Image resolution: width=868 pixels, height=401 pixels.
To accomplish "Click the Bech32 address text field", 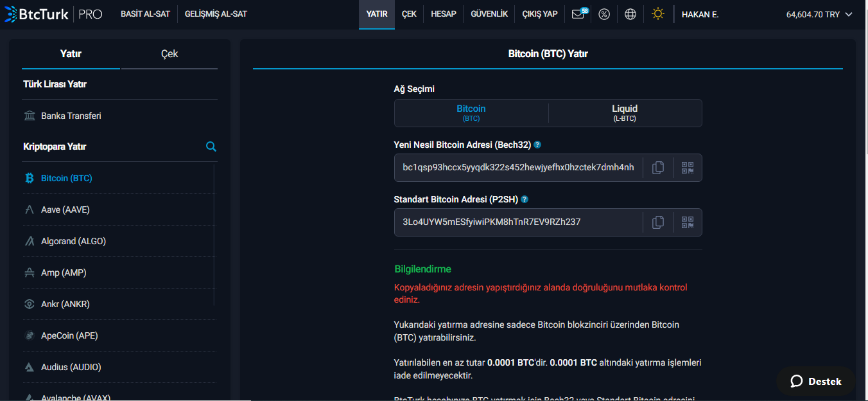I will (x=518, y=168).
